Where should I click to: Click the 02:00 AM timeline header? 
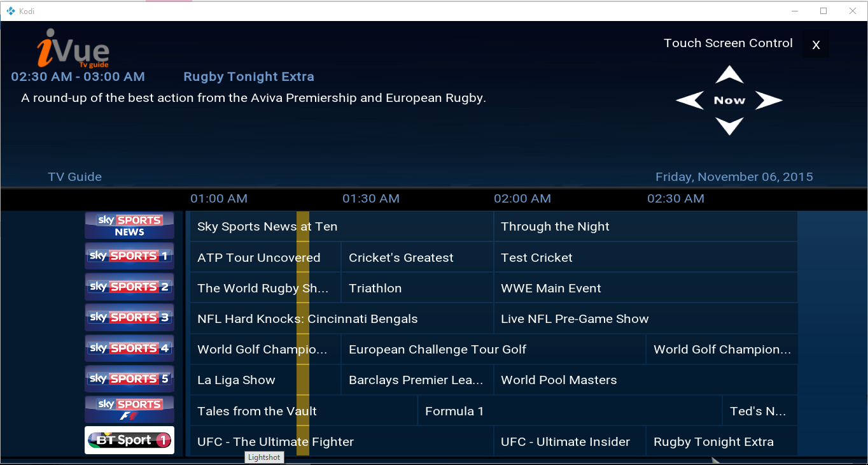pyautogui.click(x=522, y=199)
